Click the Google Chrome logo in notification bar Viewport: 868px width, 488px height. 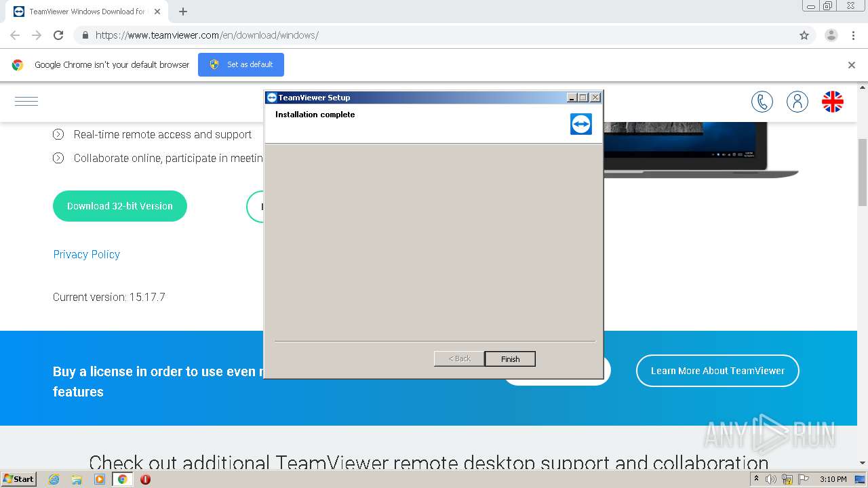point(18,65)
